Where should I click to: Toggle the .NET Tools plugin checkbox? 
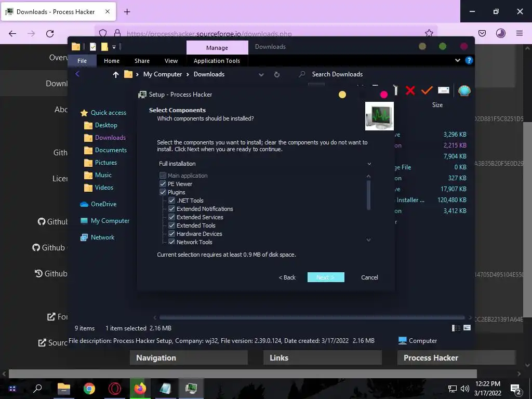tap(171, 201)
